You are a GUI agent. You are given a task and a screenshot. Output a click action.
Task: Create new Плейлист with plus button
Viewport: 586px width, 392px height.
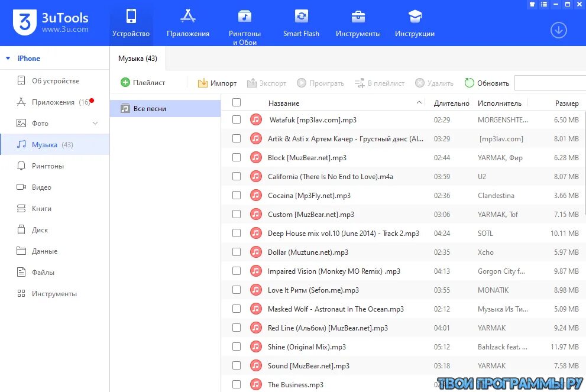143,83
